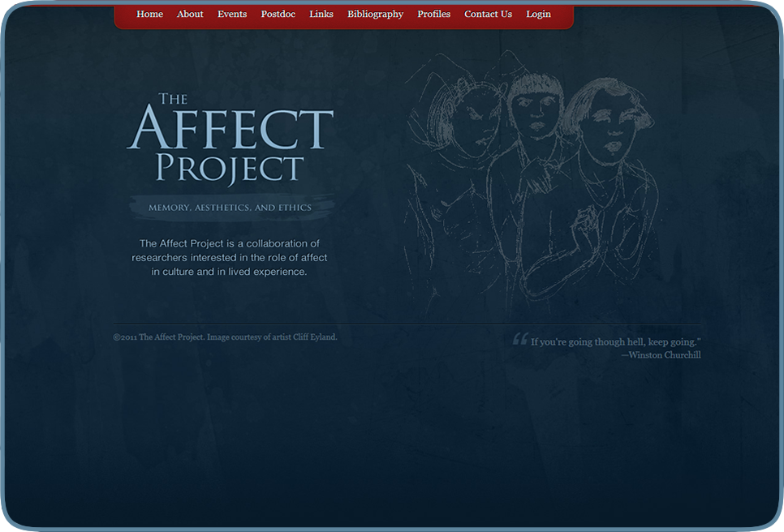The height and width of the screenshot is (532, 784).
Task: Click the Links navigation item
Action: (x=321, y=14)
